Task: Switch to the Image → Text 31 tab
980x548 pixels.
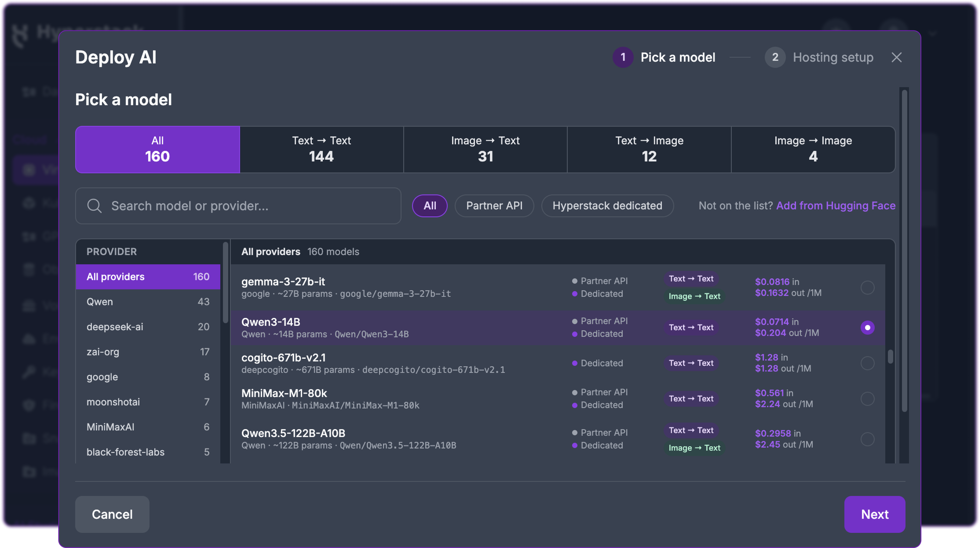Action: pos(485,149)
